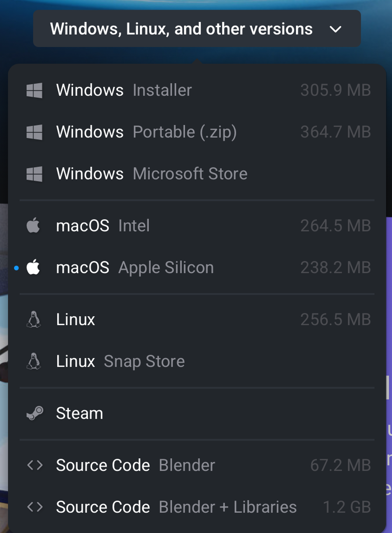Screen dimensions: 392x533
Task: Open the Windows Microsoft Store entry
Action: point(197,174)
